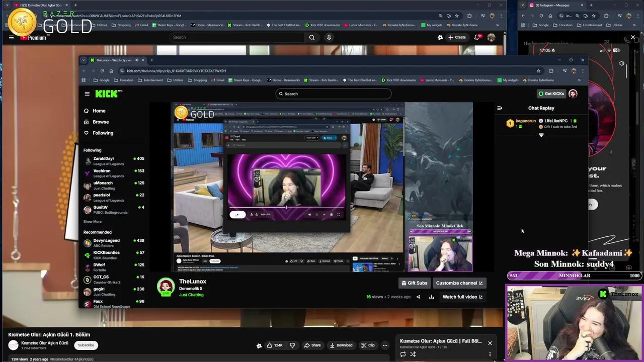Focus the YouTube Search field
The width and height of the screenshot is (644, 362).
tap(236, 37)
